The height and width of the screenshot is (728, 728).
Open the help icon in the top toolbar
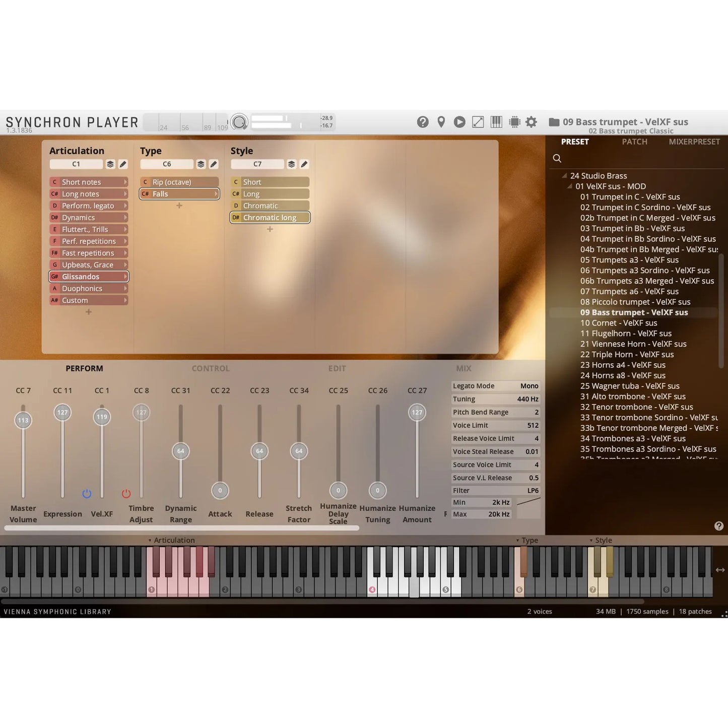(423, 122)
